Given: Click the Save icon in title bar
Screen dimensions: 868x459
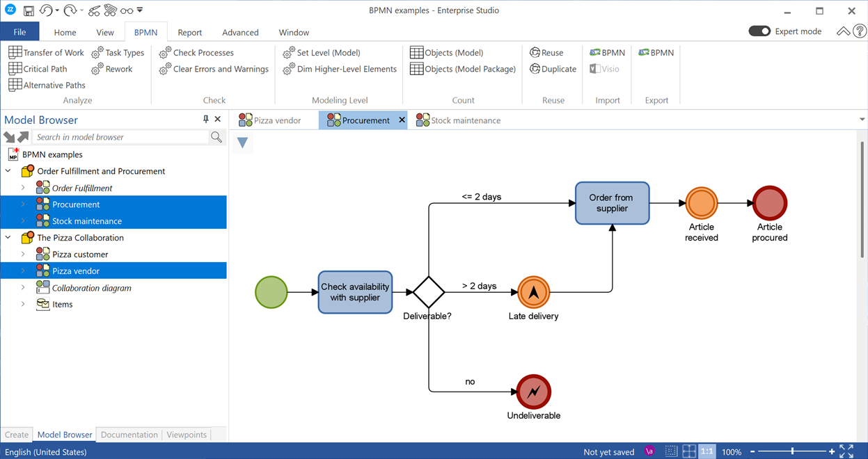Looking at the screenshot, I should point(29,11).
